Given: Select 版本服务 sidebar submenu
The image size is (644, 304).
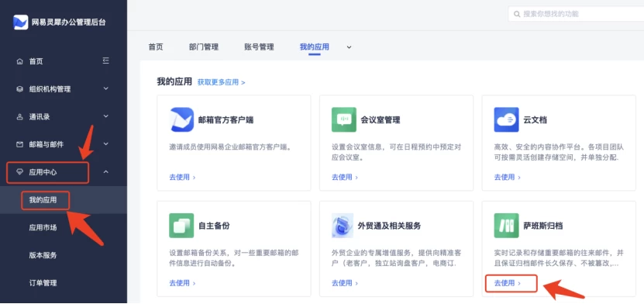Looking at the screenshot, I should [x=43, y=255].
